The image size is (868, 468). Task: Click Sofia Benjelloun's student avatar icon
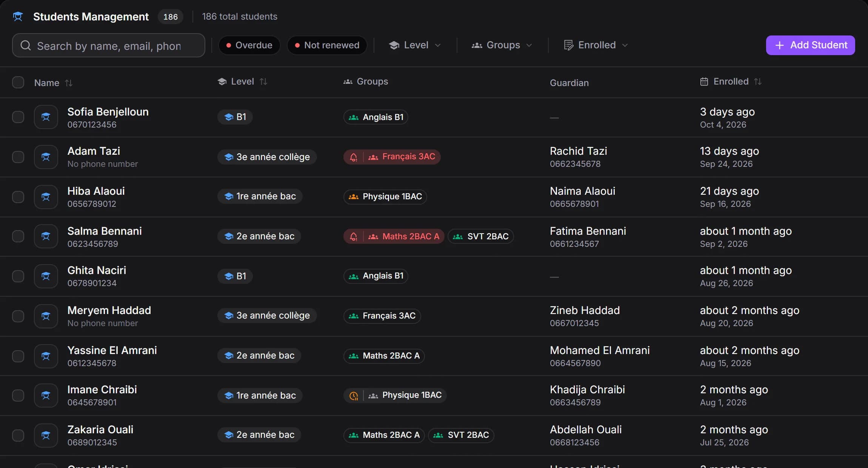[x=46, y=117]
